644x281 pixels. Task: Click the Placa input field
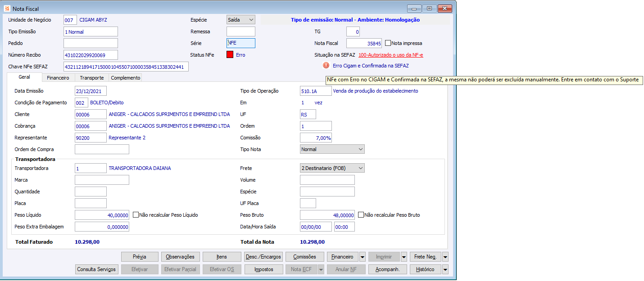pyautogui.click(x=91, y=203)
